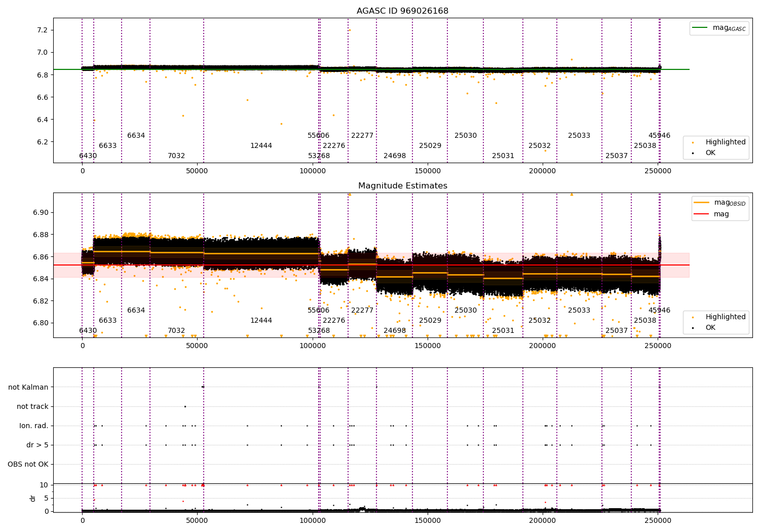Viewport: 760px width, 532px height.
Task: Click OBSID label 25032 in top plot
Action: pyautogui.click(x=540, y=145)
